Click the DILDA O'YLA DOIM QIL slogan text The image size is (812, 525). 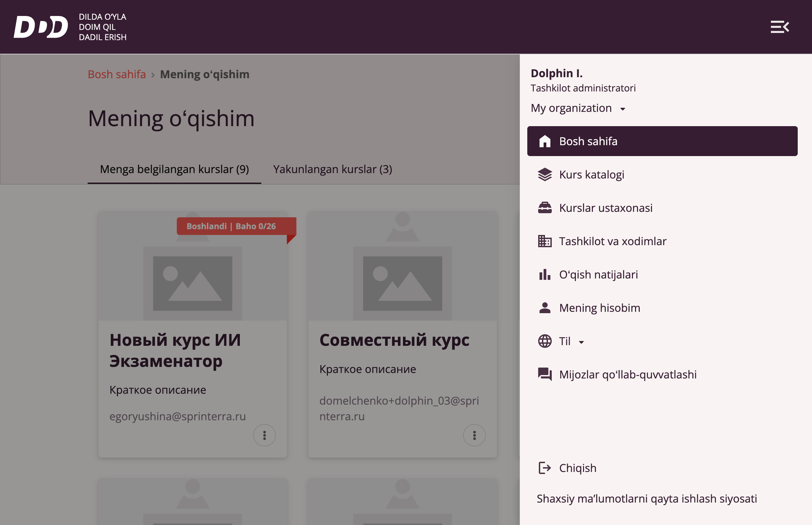tap(103, 27)
